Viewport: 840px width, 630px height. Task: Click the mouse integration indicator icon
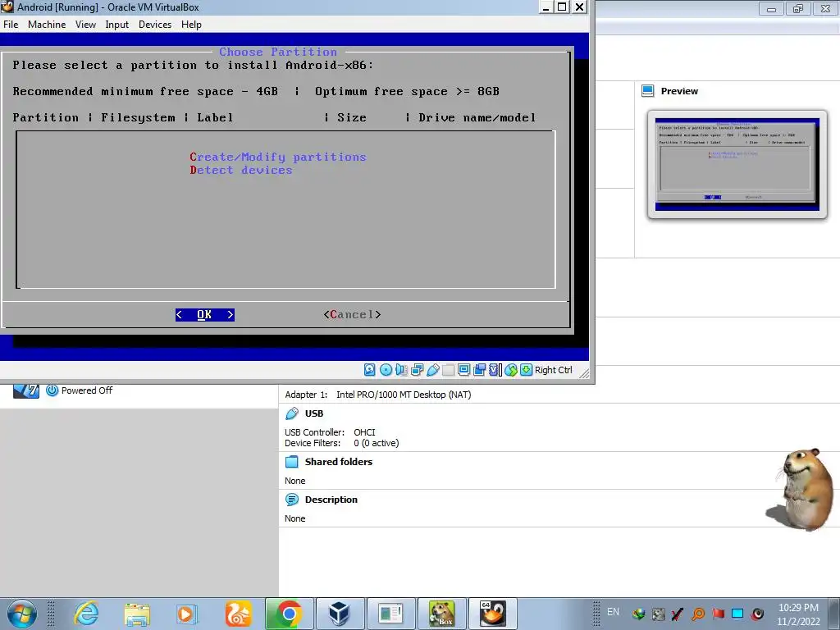(511, 370)
